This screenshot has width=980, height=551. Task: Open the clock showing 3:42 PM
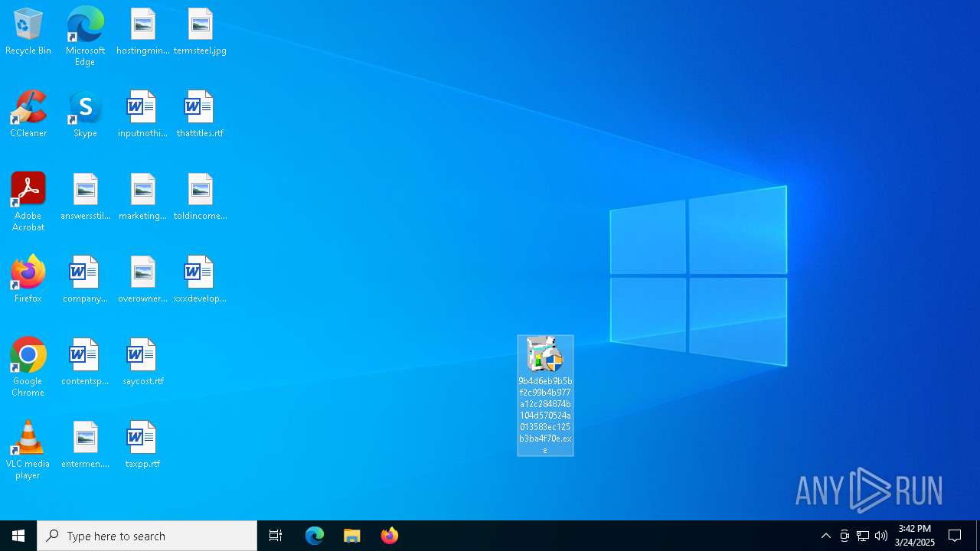[915, 536]
